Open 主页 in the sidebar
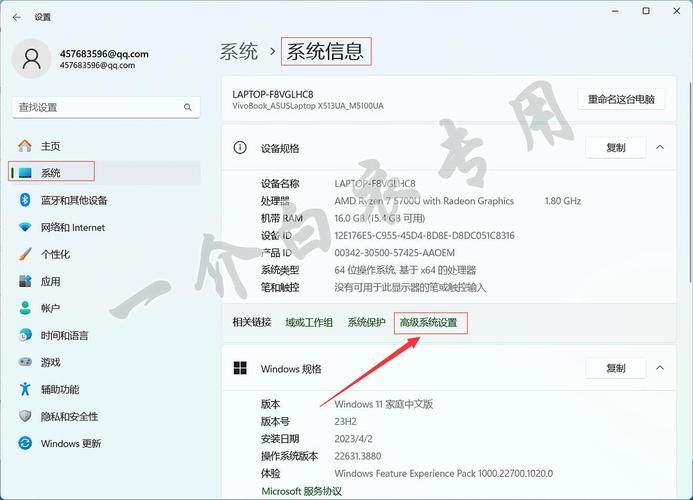 point(50,146)
